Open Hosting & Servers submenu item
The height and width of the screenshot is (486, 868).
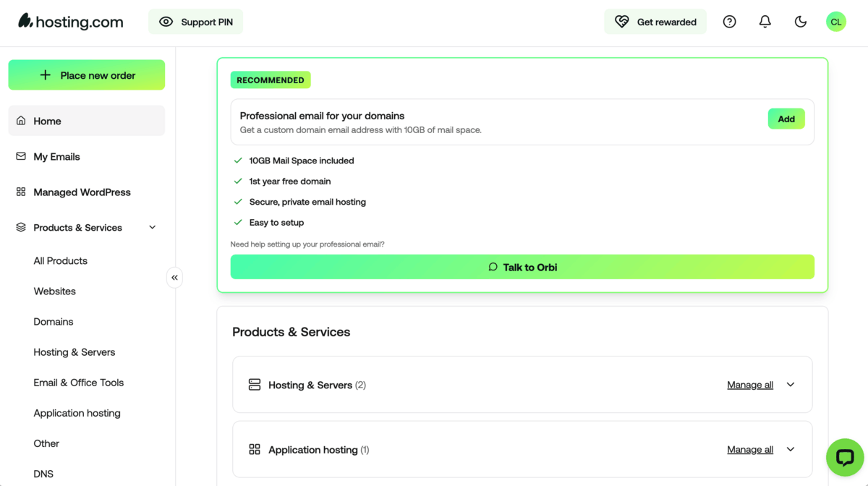click(74, 352)
